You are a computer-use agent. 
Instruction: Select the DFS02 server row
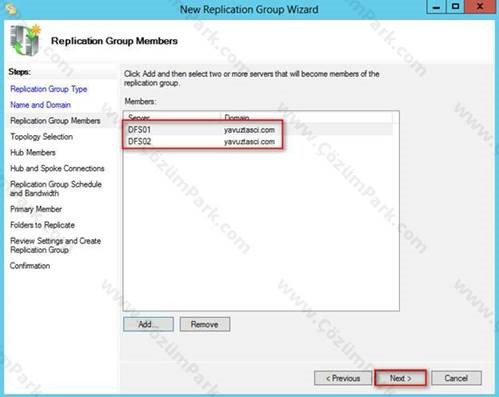pos(258,142)
